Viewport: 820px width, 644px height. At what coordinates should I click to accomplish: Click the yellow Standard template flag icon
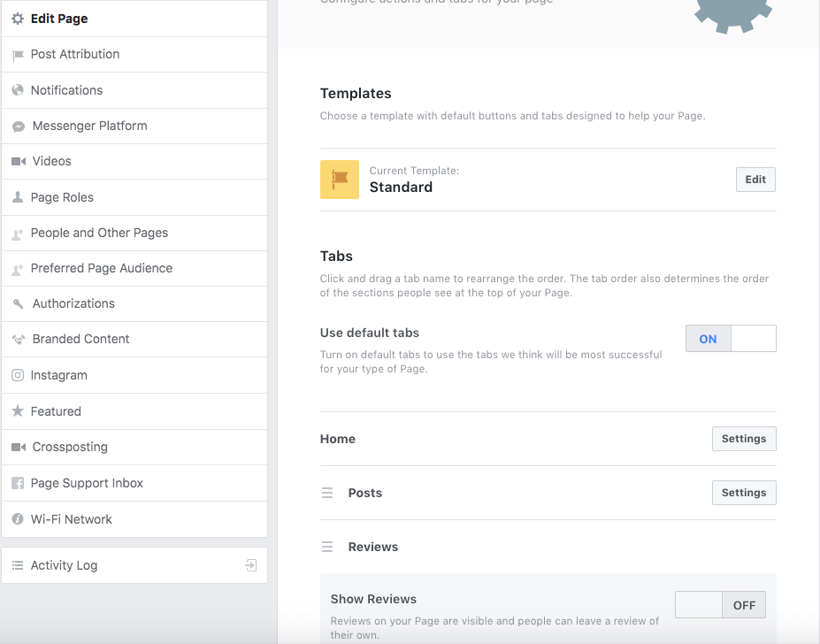340,180
